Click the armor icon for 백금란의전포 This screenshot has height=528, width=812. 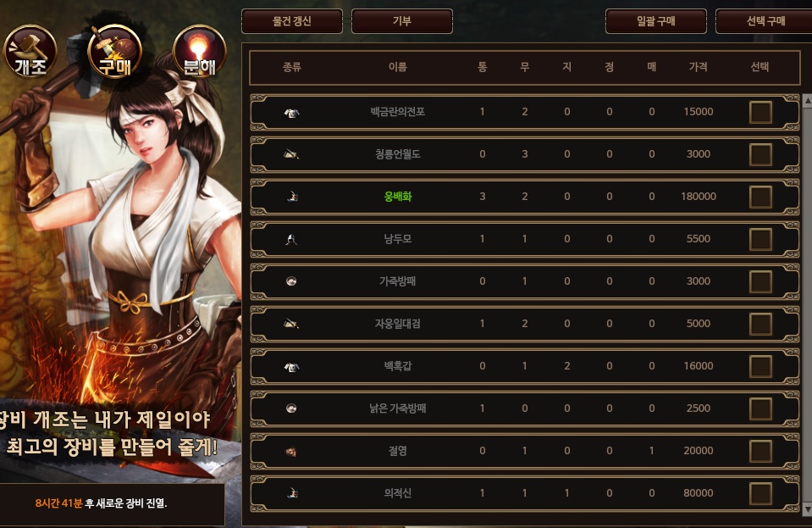291,113
